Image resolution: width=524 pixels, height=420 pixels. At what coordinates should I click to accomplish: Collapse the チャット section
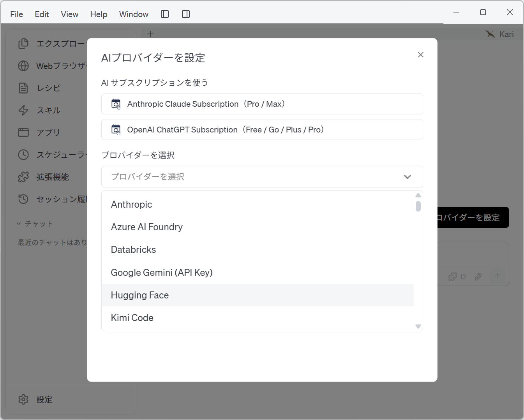coord(35,224)
